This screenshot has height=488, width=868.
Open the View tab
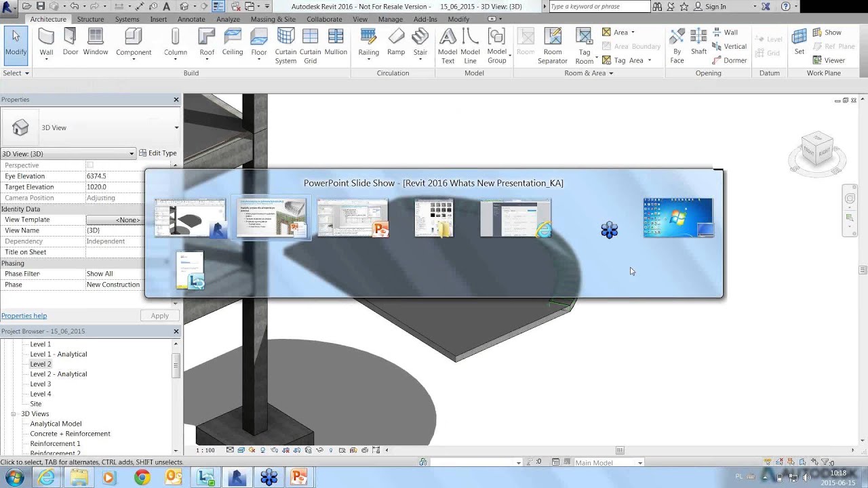360,19
